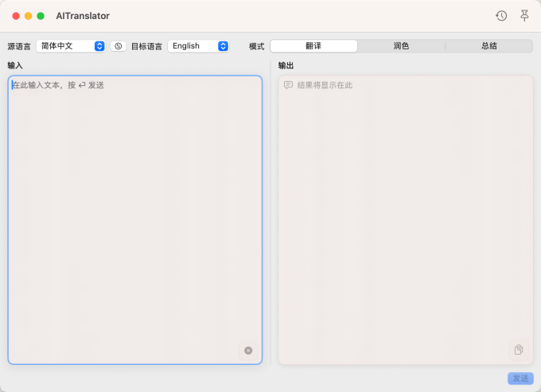Close the AITranslator window with red button

tap(16, 16)
